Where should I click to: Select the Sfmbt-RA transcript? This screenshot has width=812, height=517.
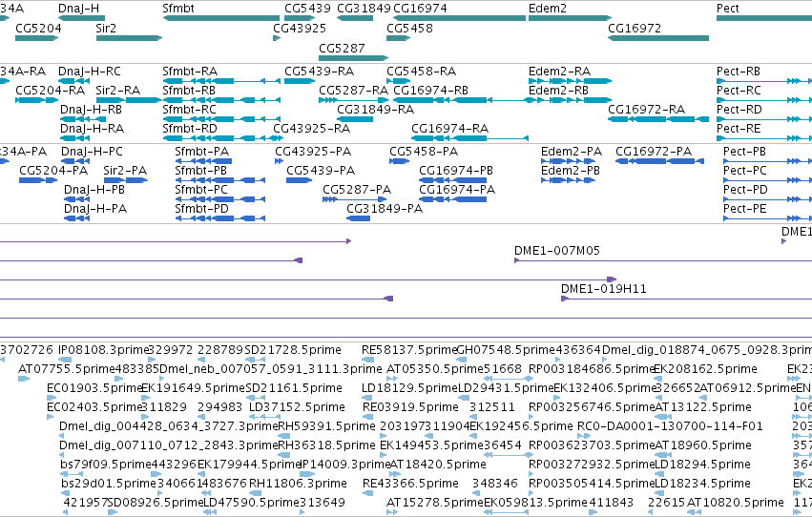point(221,81)
